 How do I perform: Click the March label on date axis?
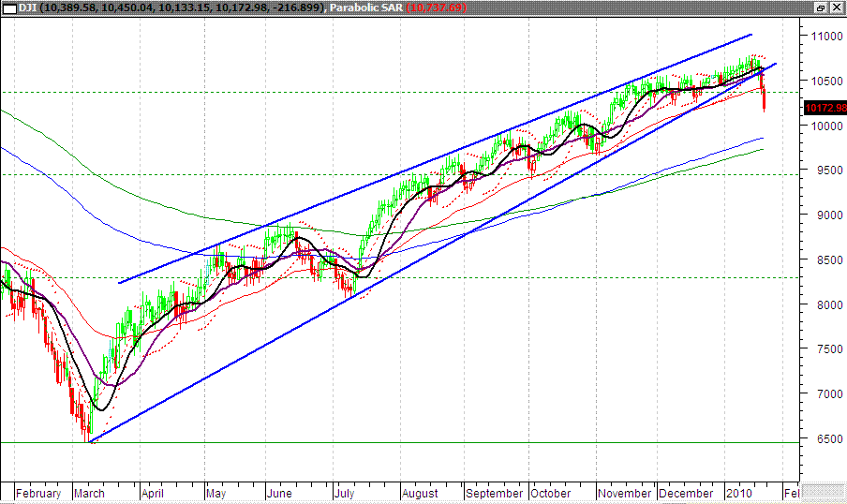click(x=89, y=493)
